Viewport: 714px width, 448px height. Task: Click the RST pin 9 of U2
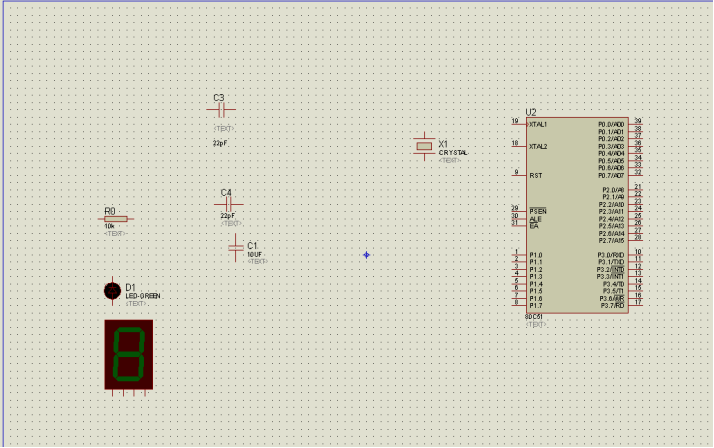point(519,175)
